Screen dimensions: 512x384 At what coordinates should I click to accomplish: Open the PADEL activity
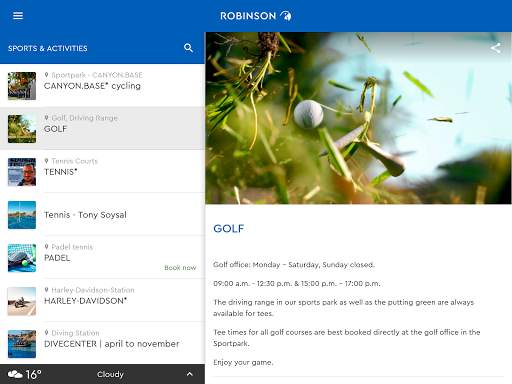(102, 257)
